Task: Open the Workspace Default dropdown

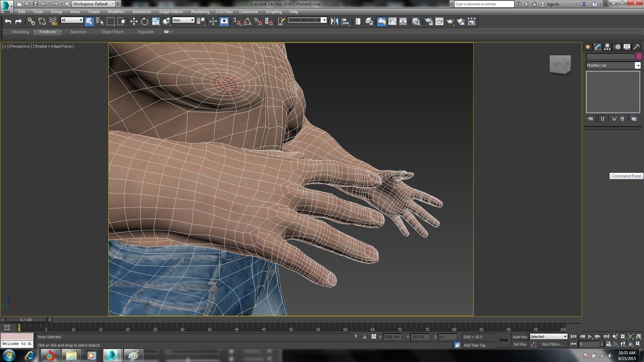Action: tap(94, 4)
